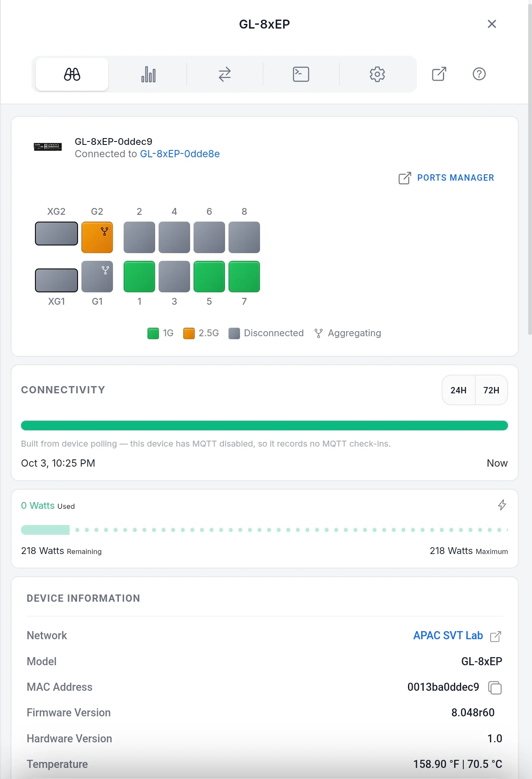Click external link icon beside APAC SVT Lab
This screenshot has height=779, width=532.
[495, 636]
